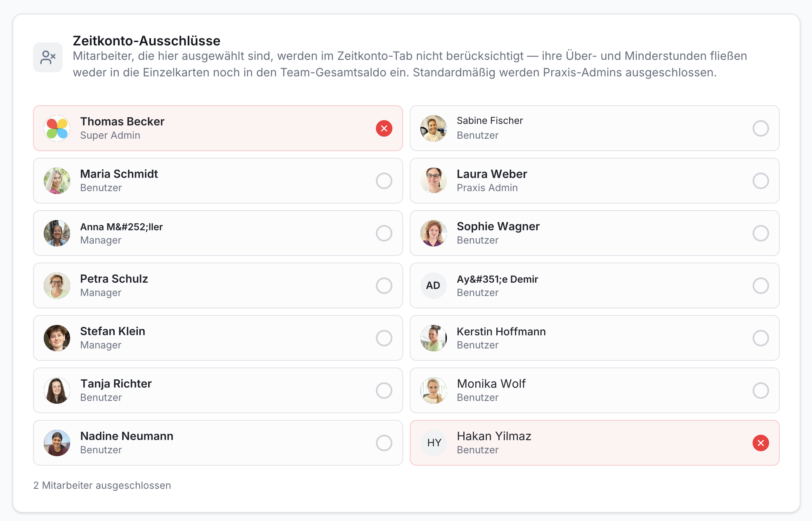Click Maria Schmidt's profile photo
This screenshot has width=812, height=521.
coord(57,181)
